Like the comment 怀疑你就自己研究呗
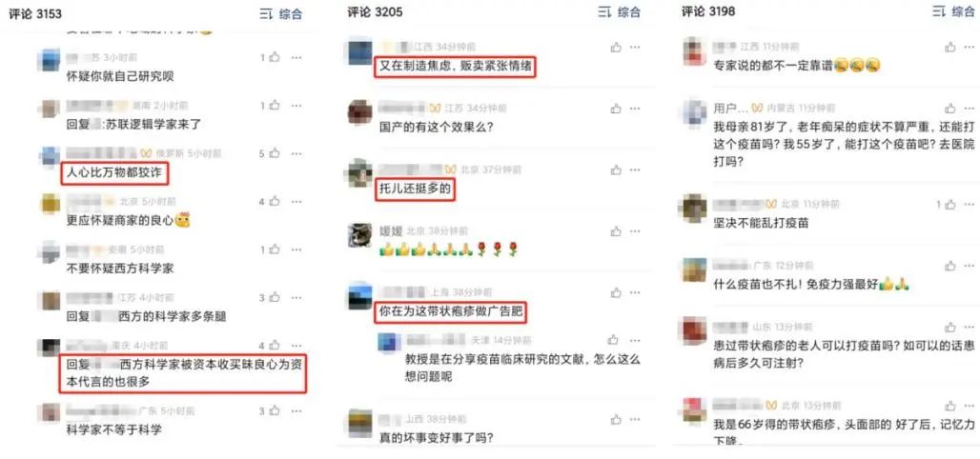 275,57
